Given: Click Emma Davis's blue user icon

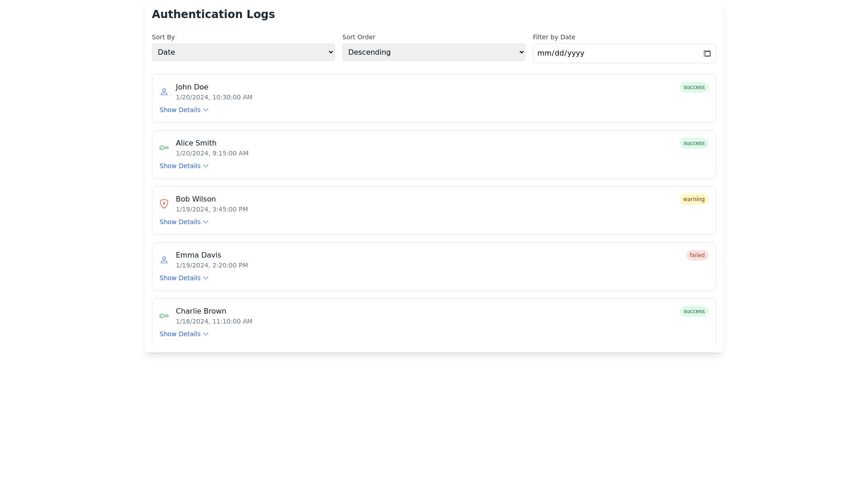Looking at the screenshot, I should (x=164, y=260).
